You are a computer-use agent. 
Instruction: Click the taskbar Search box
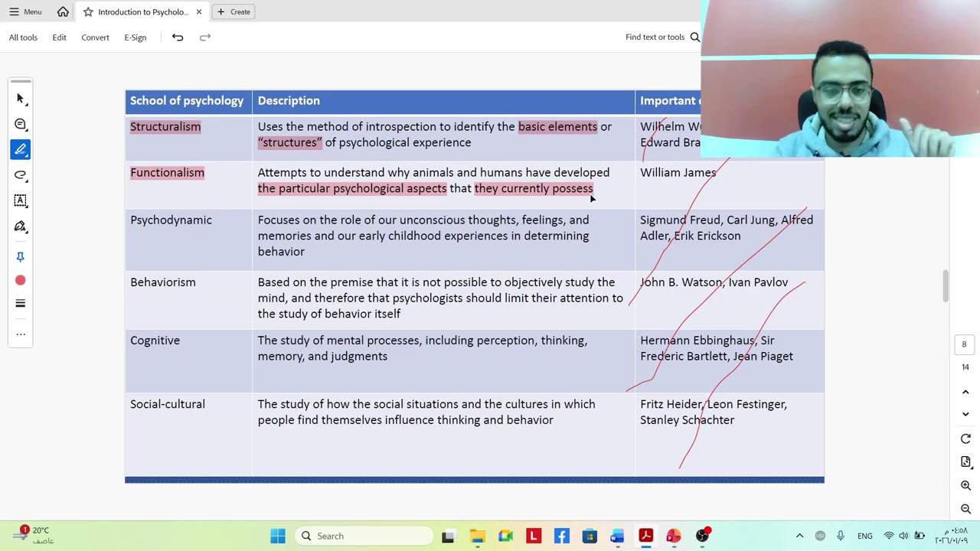[x=363, y=536]
